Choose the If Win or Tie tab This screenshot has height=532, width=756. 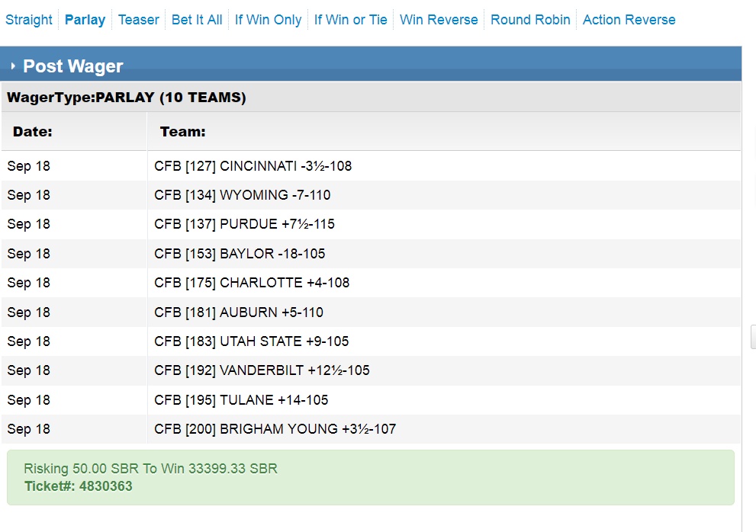tap(350, 20)
